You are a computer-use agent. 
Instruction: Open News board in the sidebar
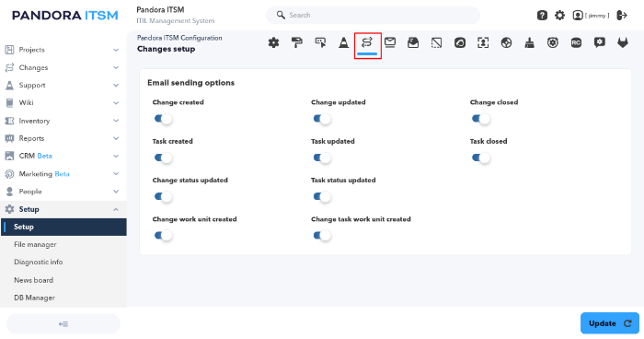34,280
